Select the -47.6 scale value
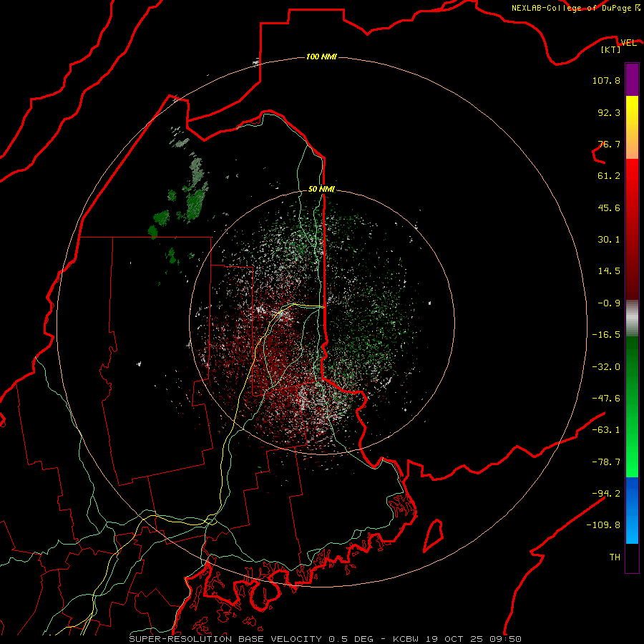This screenshot has height=644, width=644. pyautogui.click(x=606, y=399)
